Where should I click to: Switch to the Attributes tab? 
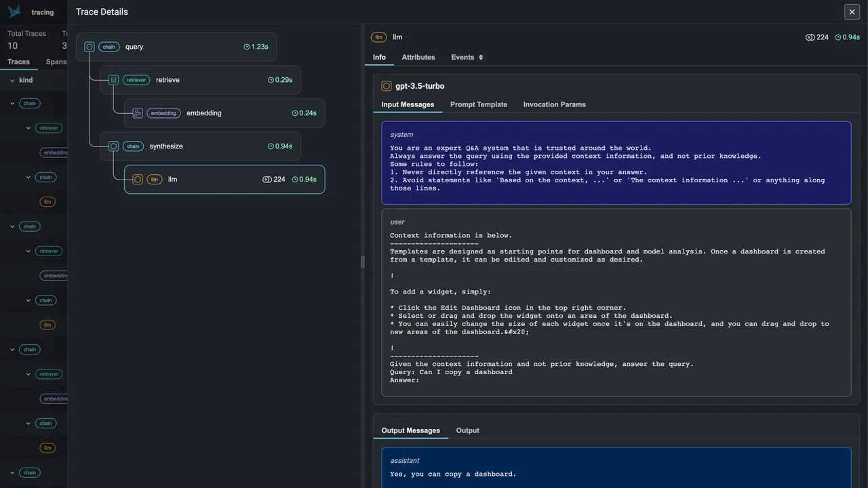click(418, 57)
